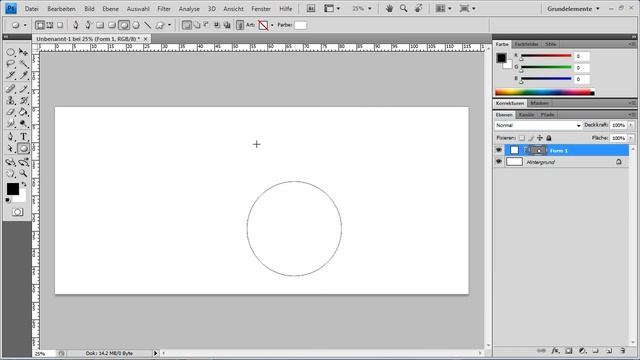
Task: Open the status bar info arrow
Action: [x=156, y=353]
